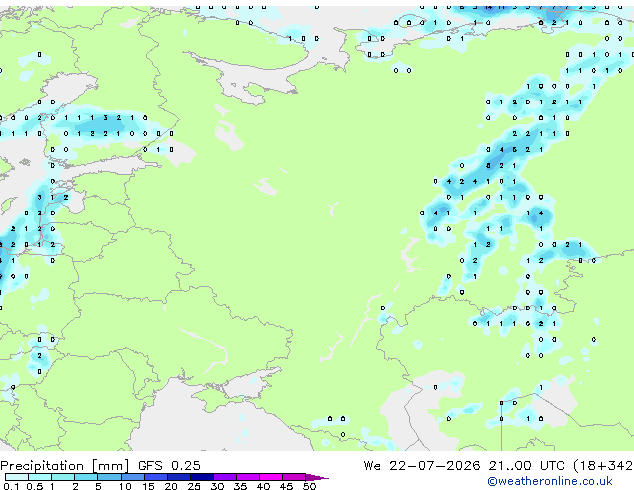Click the "25" legend label
634x490 pixels.
coord(194,486)
